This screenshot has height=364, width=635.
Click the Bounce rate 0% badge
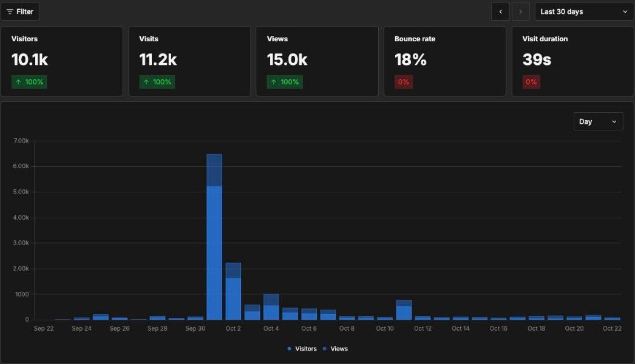(x=404, y=82)
